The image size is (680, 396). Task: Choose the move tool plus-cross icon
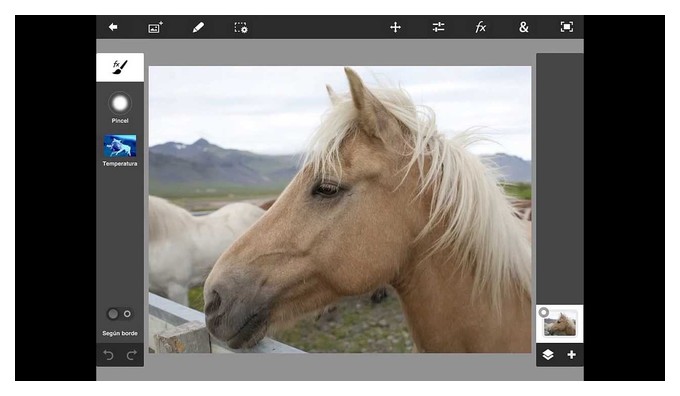tap(395, 27)
